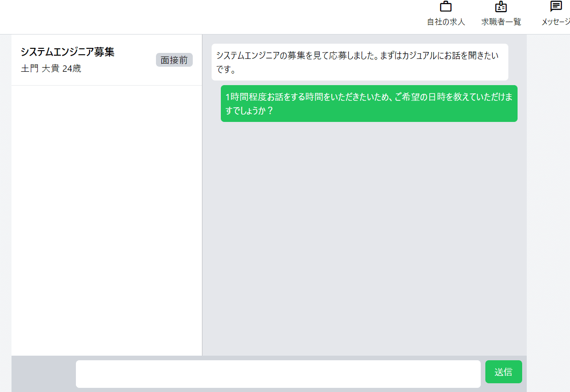
Task: Focus the message text input box
Action: click(278, 374)
